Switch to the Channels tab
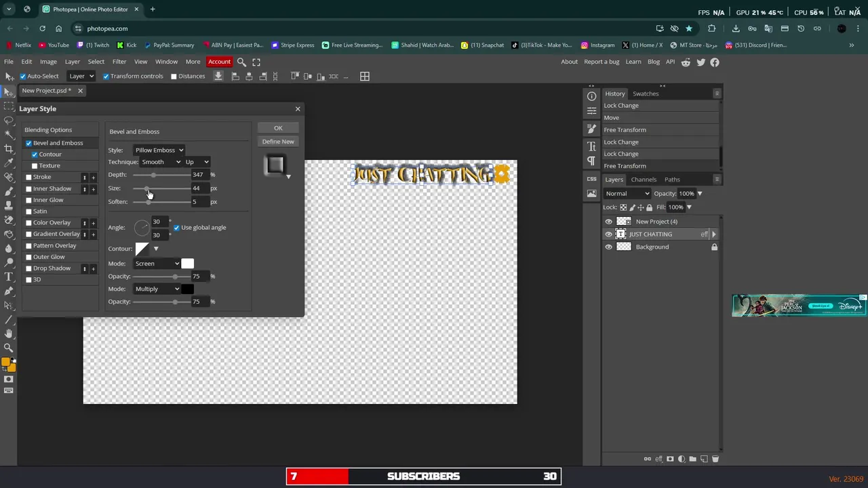 pyautogui.click(x=644, y=180)
